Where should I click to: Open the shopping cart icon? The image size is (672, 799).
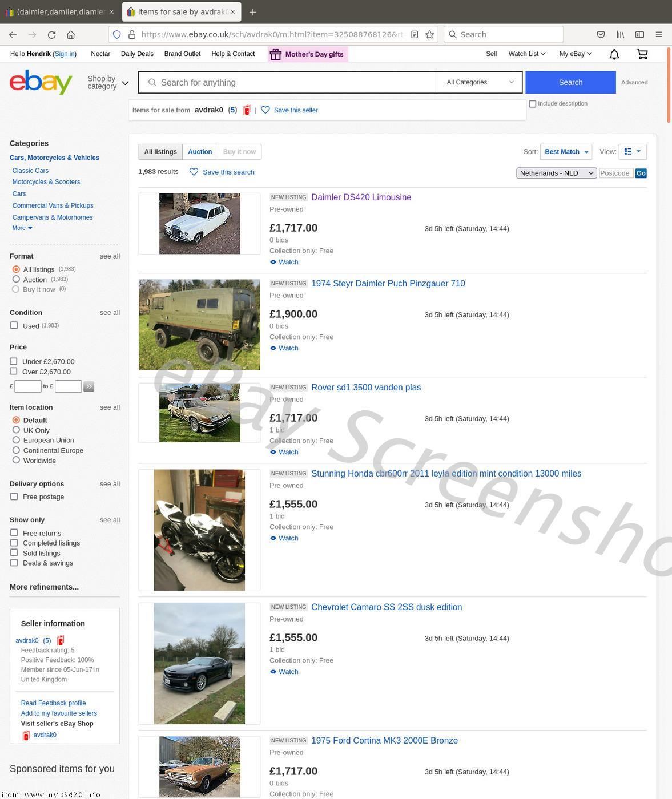point(642,54)
